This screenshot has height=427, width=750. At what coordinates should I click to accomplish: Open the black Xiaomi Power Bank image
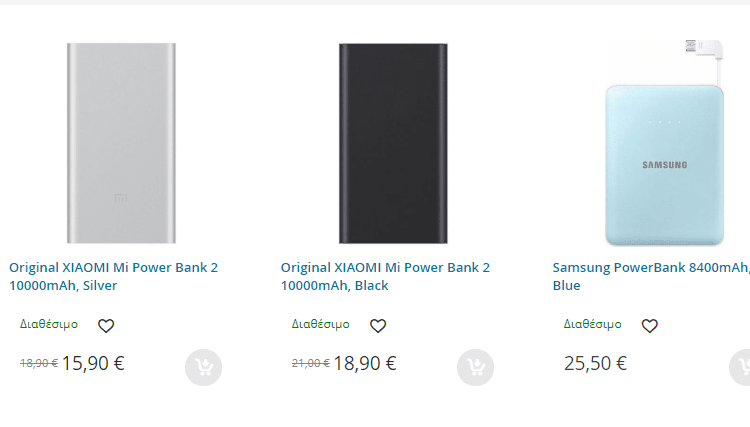(x=393, y=143)
